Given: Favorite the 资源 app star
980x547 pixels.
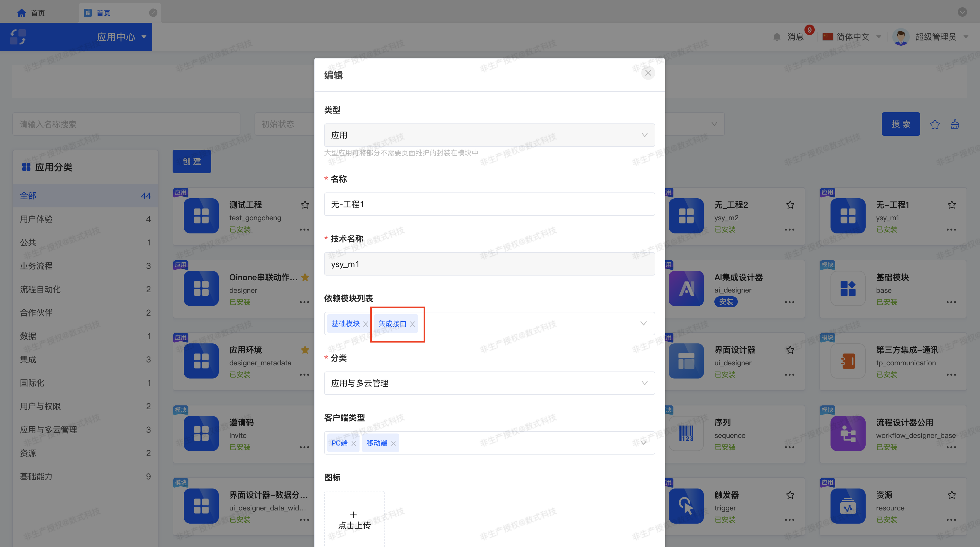Looking at the screenshot, I should tap(952, 495).
